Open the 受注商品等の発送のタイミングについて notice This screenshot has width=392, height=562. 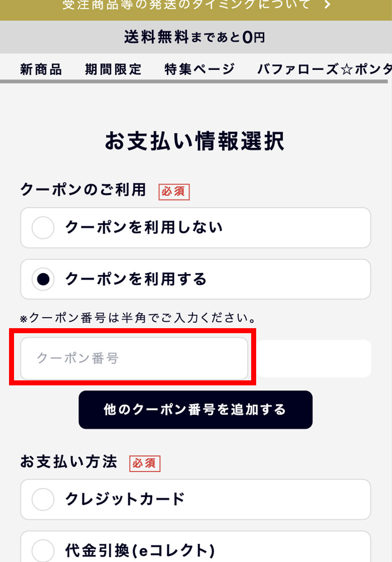coord(185,5)
